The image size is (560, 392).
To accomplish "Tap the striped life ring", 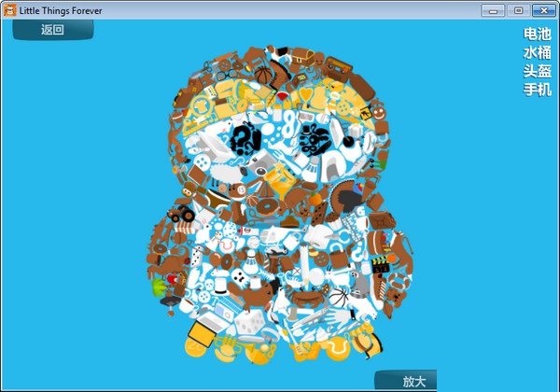I will pyautogui.click(x=399, y=282).
